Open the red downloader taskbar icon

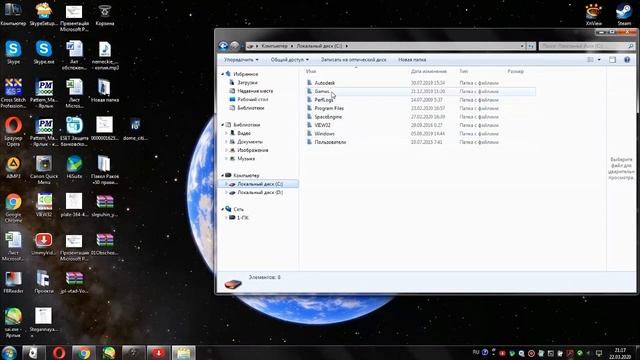(x=158, y=353)
